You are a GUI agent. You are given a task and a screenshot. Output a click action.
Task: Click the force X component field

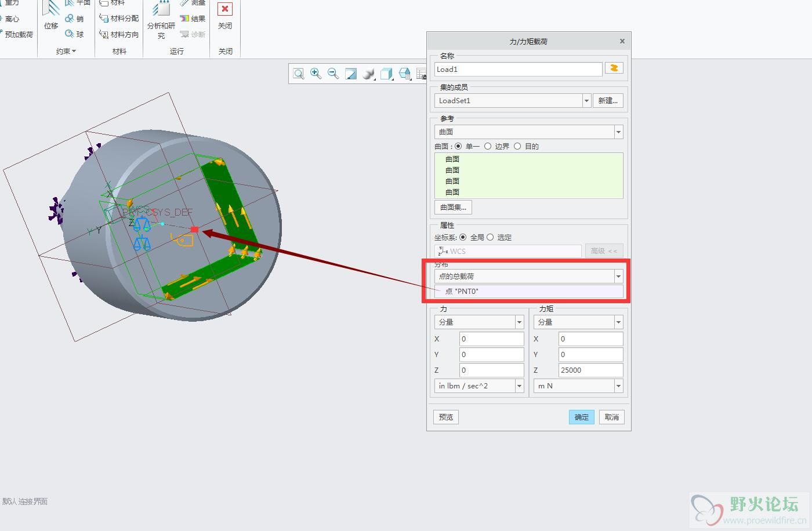coord(492,339)
